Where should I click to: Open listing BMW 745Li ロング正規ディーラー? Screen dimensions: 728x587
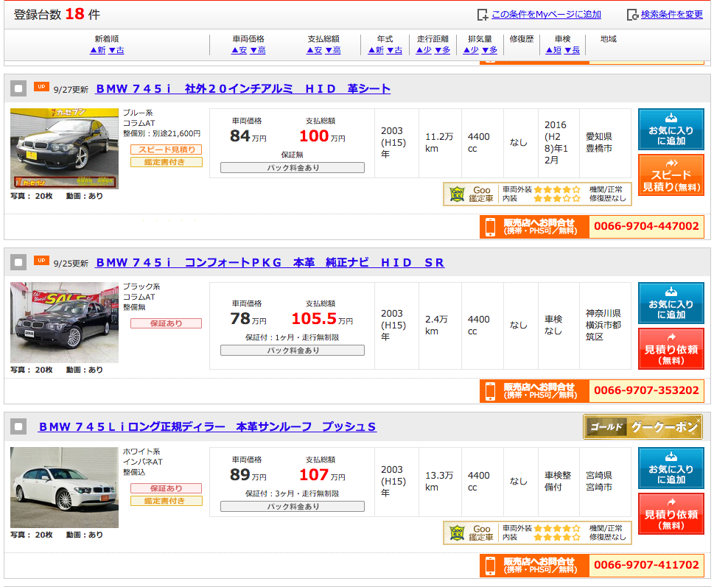[x=207, y=426]
